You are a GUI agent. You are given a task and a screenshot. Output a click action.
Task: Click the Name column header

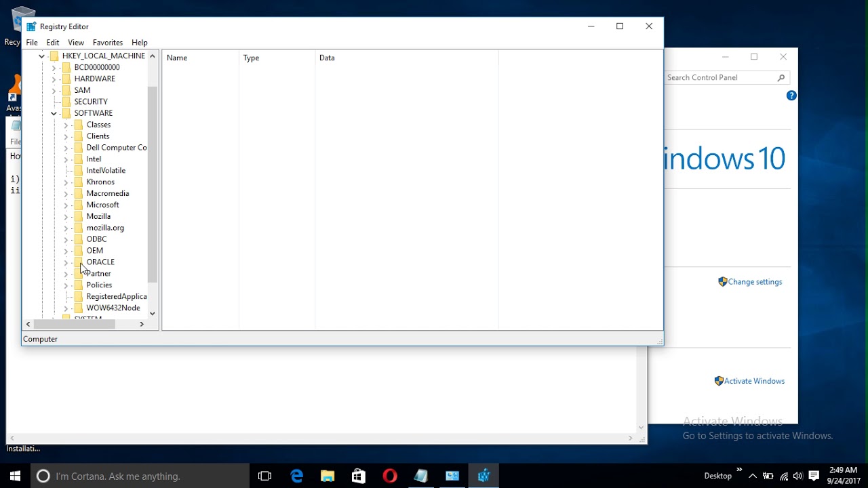(x=201, y=58)
